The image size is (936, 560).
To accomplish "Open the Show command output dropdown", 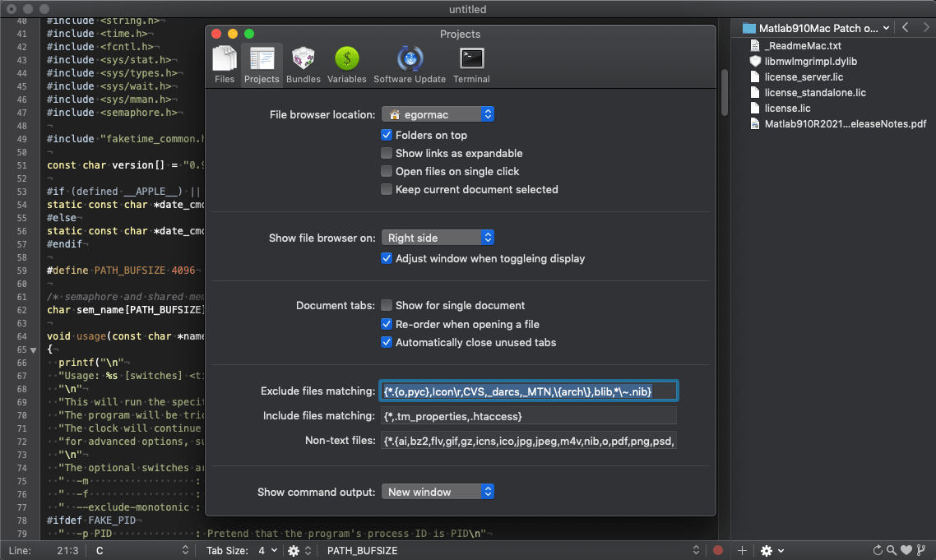I will click(438, 492).
